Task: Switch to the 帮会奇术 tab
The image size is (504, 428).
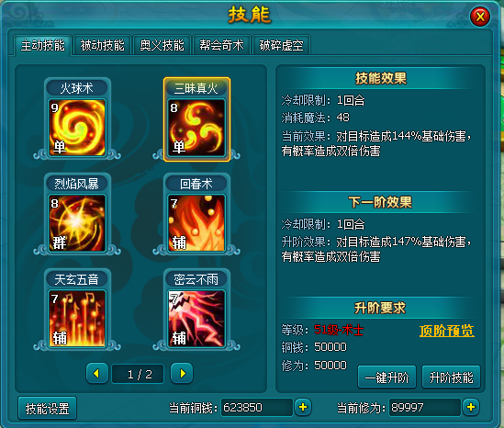Action: coord(221,45)
